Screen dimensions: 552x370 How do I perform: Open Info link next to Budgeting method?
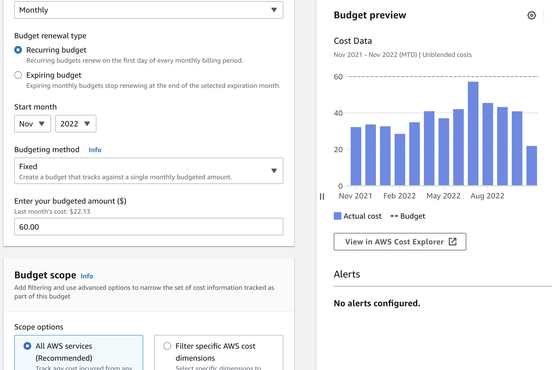tap(95, 150)
